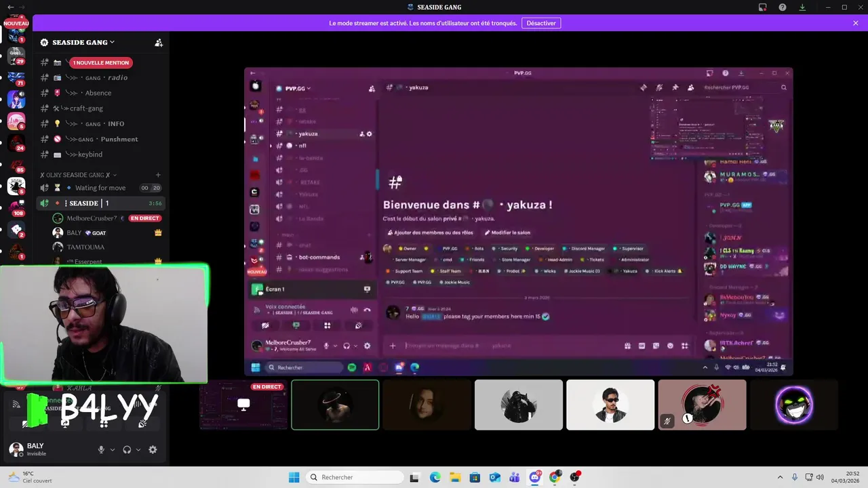Click the download icon in Discord title bar
The width and height of the screenshot is (868, 488).
[x=802, y=7]
